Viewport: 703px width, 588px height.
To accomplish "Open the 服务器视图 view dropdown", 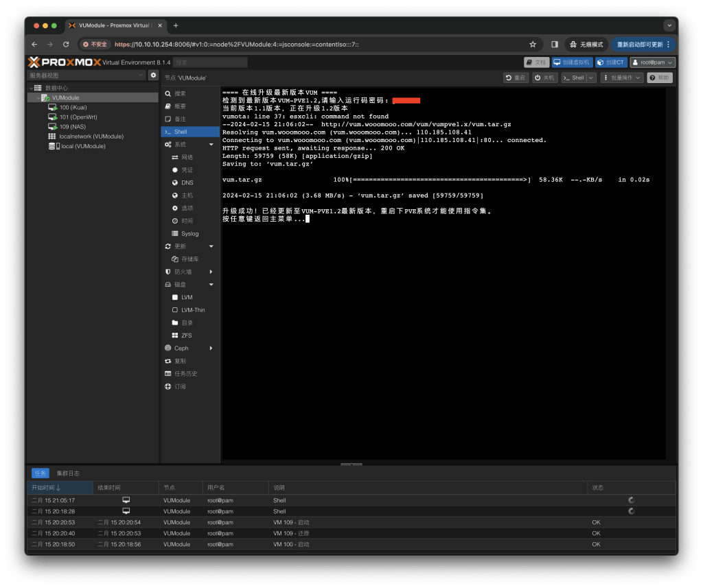I will pyautogui.click(x=86, y=75).
